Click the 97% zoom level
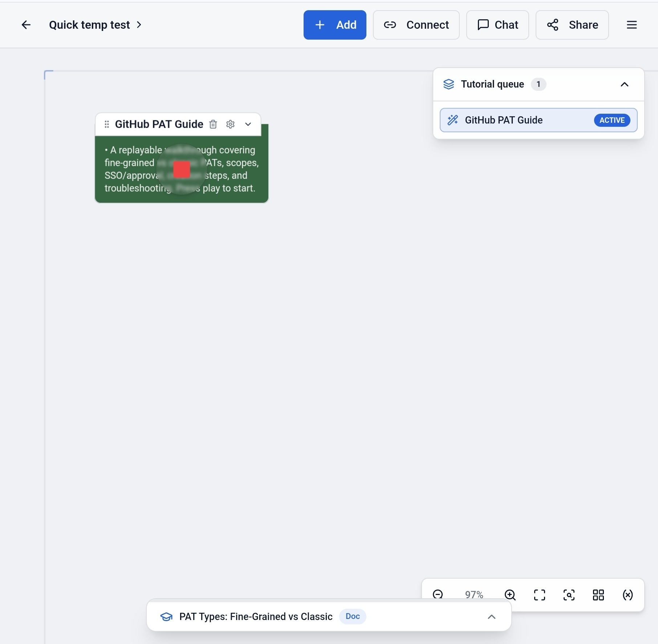Viewport: 658px width, 644px height. [474, 595]
